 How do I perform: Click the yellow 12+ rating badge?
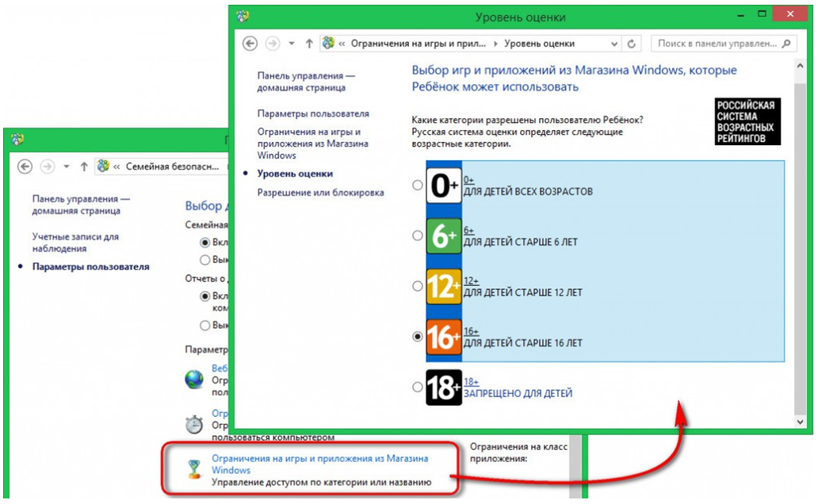pyautogui.click(x=443, y=286)
